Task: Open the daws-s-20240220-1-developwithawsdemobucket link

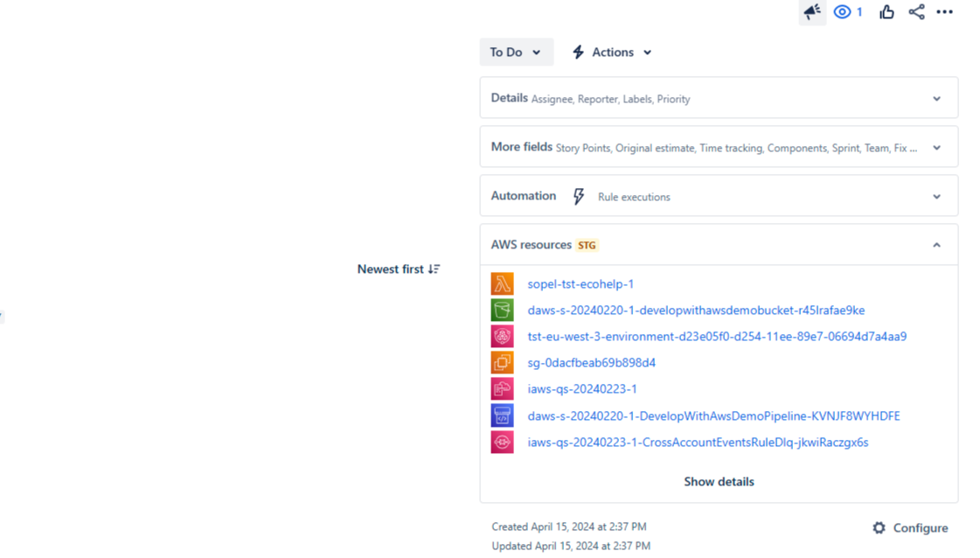Action: click(x=696, y=310)
